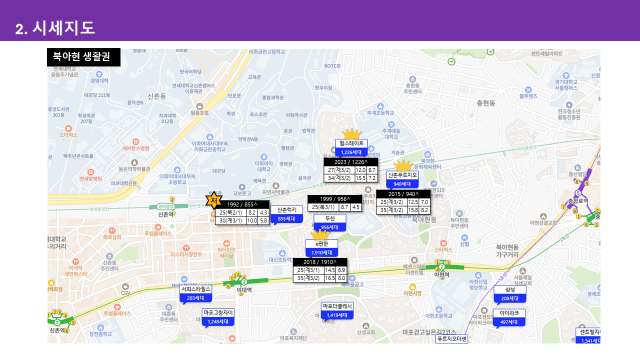640x360 pixels.
Task: Click the crown icon above 신촌푸르지오
Action: point(403,166)
